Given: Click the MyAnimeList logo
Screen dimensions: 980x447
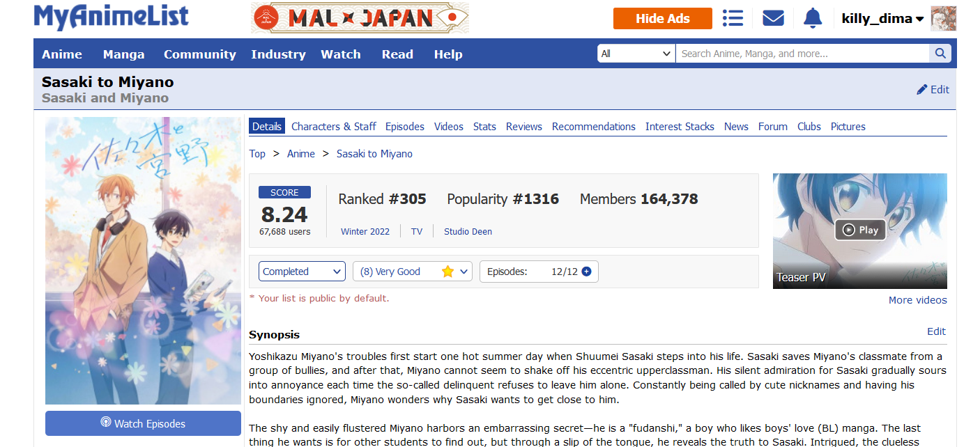Looking at the screenshot, I should 111,17.
